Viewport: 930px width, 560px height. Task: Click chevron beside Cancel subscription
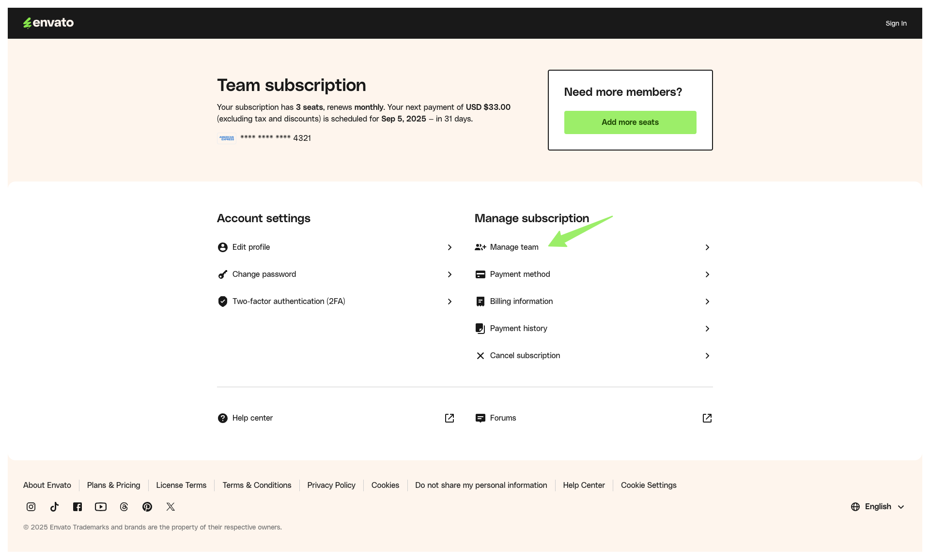(x=707, y=356)
